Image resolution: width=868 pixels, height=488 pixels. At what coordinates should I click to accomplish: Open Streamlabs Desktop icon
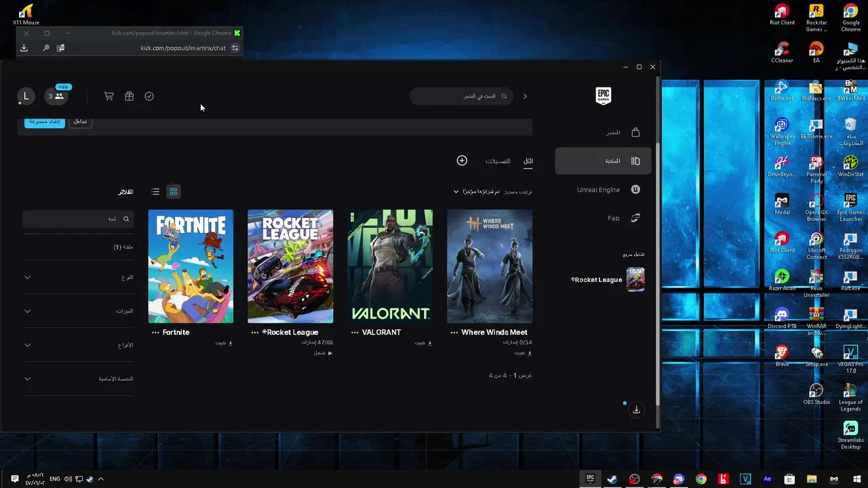click(x=850, y=435)
